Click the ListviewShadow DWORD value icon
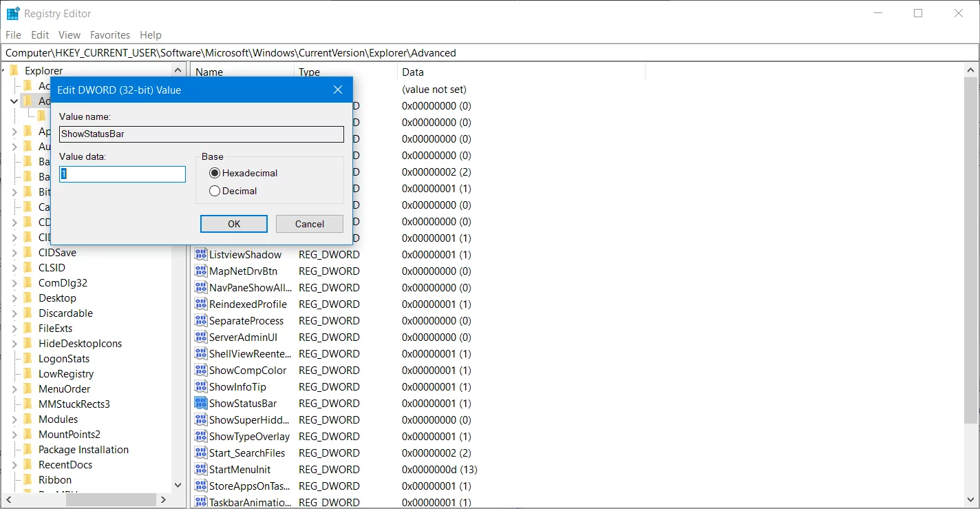 pos(201,254)
